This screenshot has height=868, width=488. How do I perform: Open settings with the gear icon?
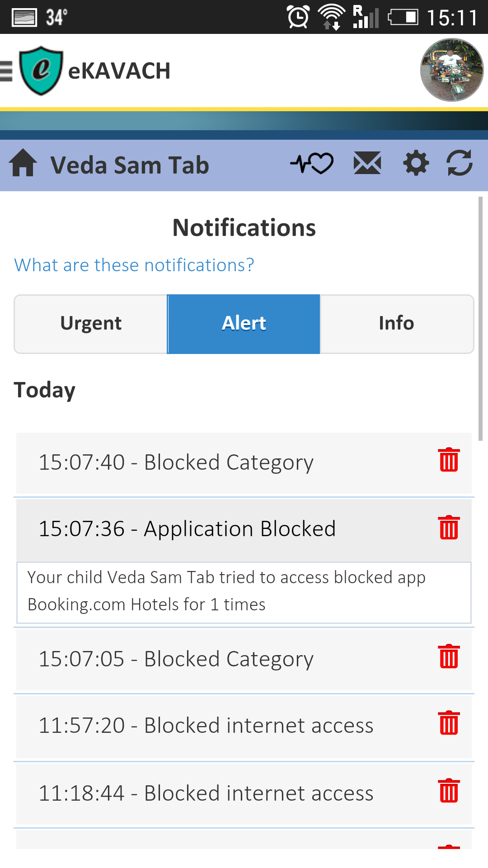416,164
